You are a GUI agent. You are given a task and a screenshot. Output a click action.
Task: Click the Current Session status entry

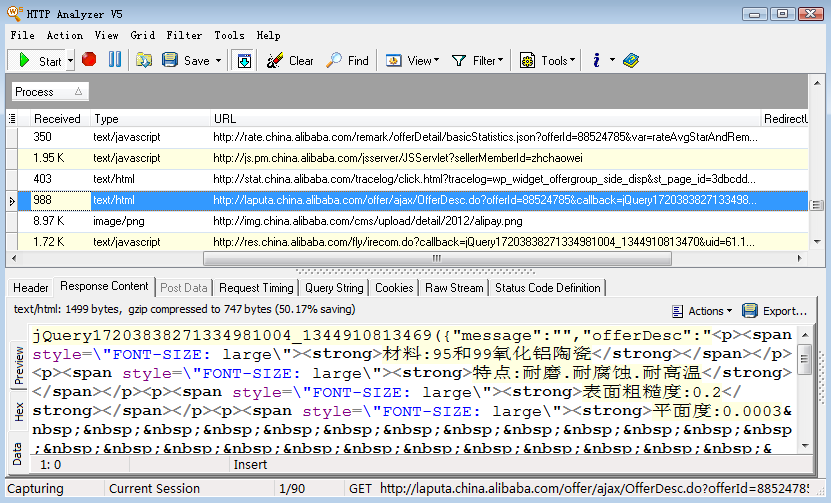pos(154,489)
